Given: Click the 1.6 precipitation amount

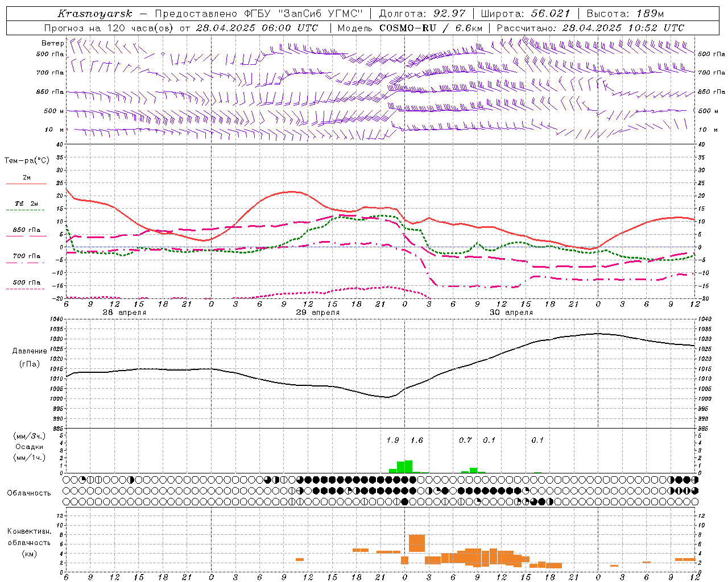Looking at the screenshot, I should tap(417, 440).
